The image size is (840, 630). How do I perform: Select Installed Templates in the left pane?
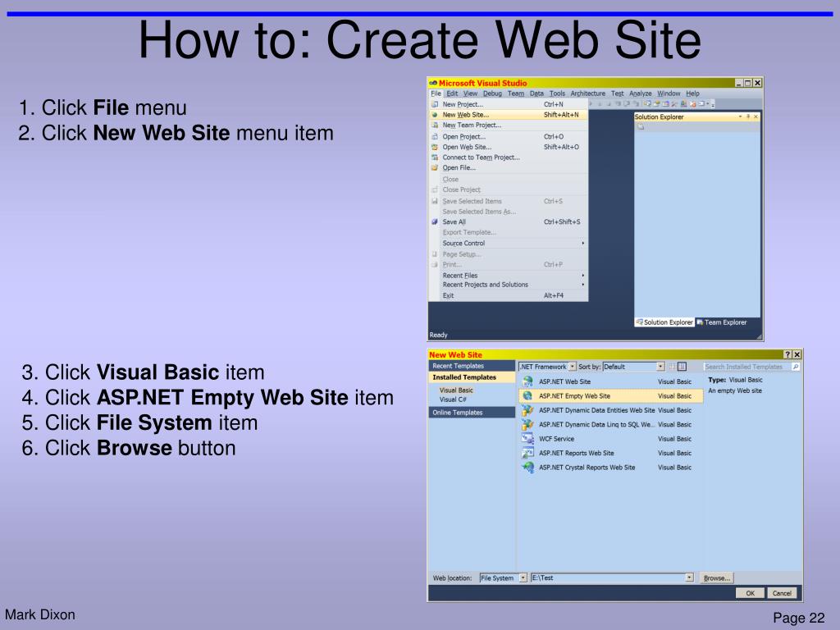pyautogui.click(x=472, y=377)
